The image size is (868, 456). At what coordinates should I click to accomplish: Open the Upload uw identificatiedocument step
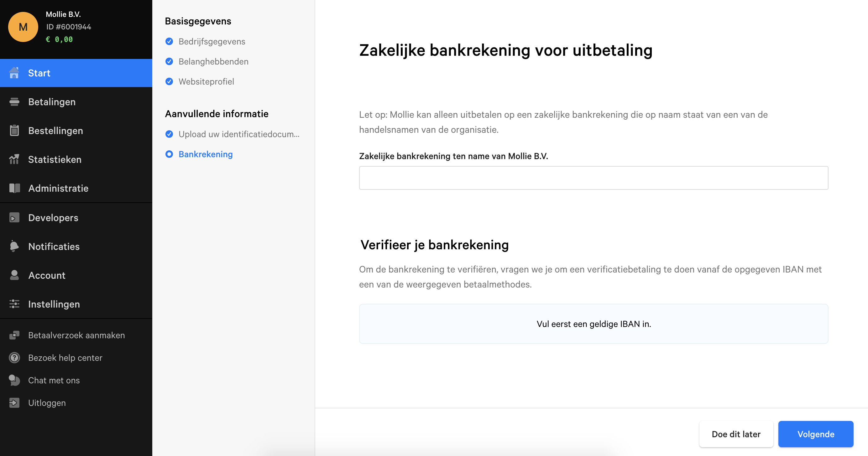tap(239, 134)
